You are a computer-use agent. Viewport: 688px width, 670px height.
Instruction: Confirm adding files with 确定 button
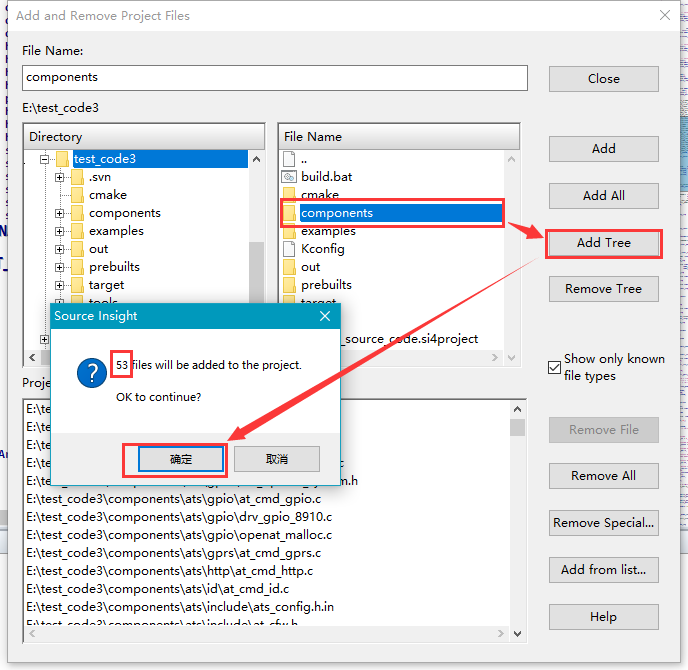[181, 459]
